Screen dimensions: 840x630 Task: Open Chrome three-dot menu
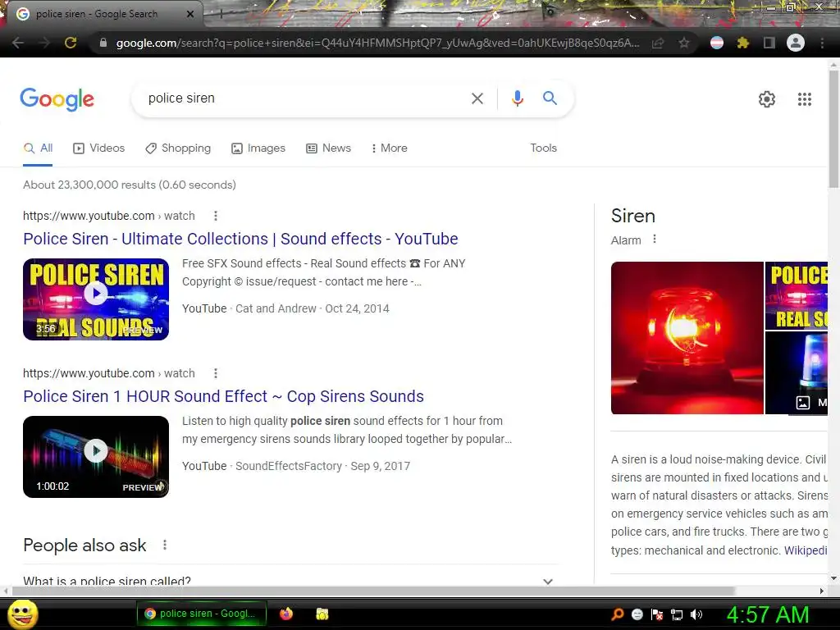click(822, 43)
